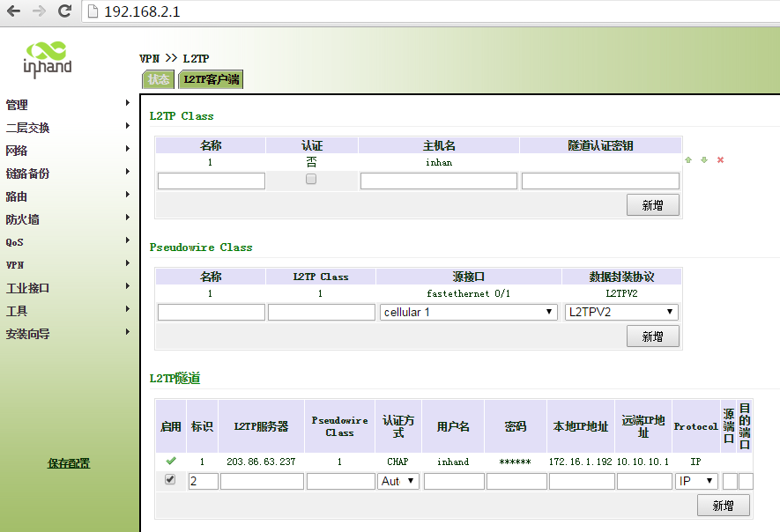Open the tunnel authentication method dropdown
The height and width of the screenshot is (532, 780).
coord(398,481)
